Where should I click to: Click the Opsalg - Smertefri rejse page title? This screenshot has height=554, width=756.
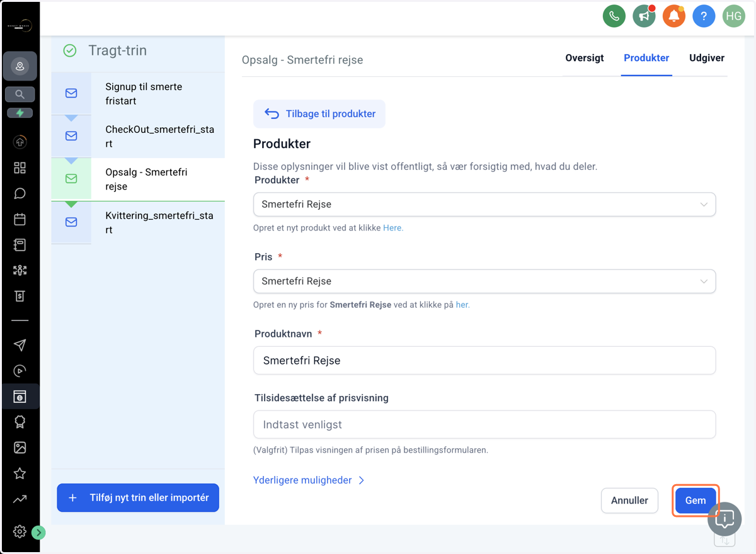[302, 60]
